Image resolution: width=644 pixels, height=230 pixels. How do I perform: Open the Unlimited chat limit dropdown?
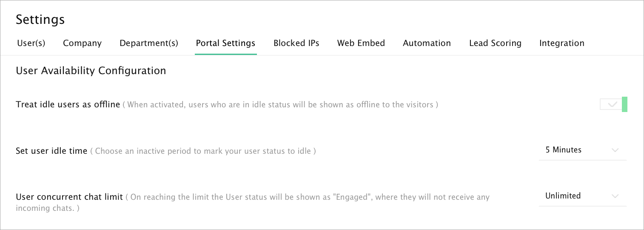coord(582,196)
